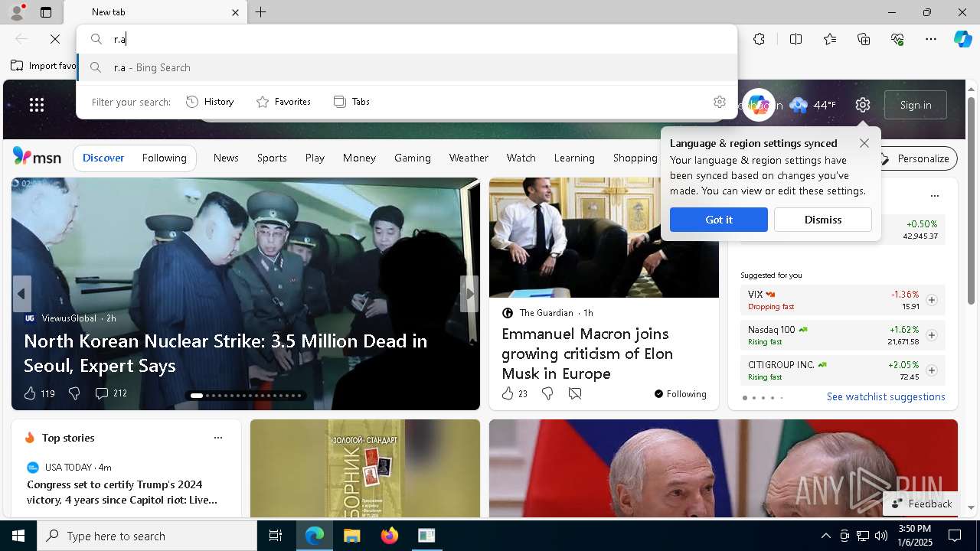Add Nasdaq 100 to watchlist

[931, 335]
